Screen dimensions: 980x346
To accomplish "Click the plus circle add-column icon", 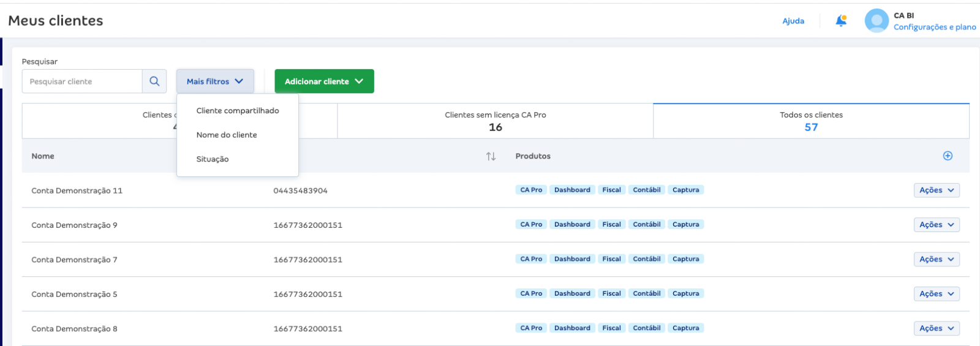I will tap(948, 156).
